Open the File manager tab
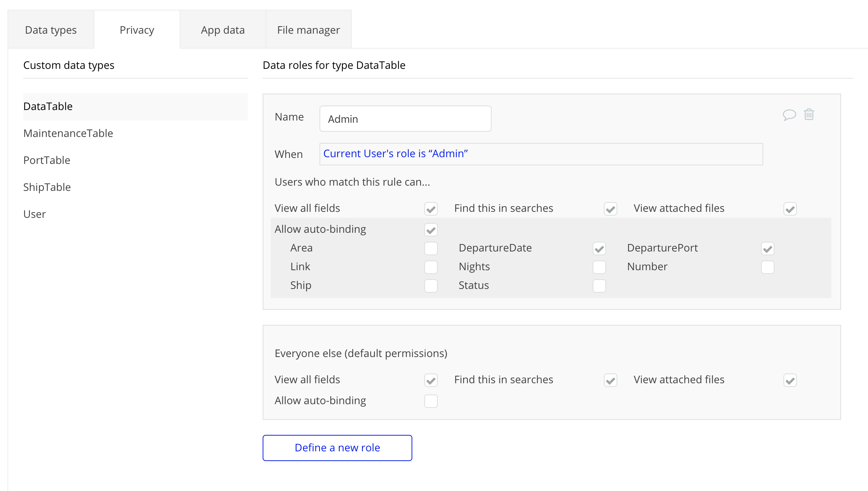868x491 pixels. (308, 30)
